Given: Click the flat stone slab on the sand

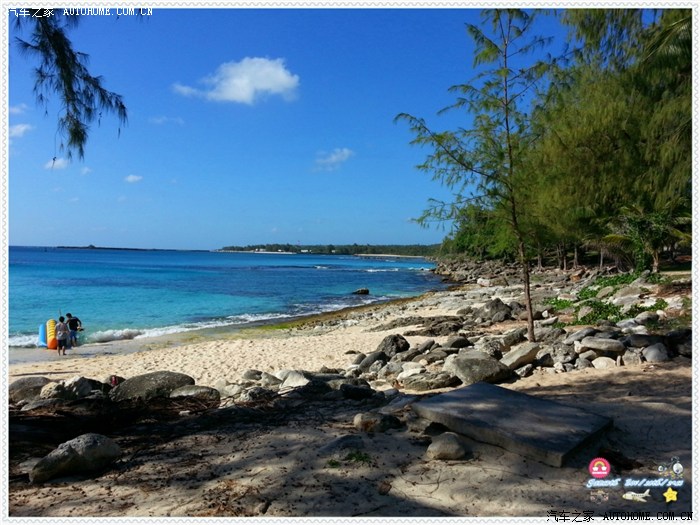Looking at the screenshot, I should tap(511, 420).
